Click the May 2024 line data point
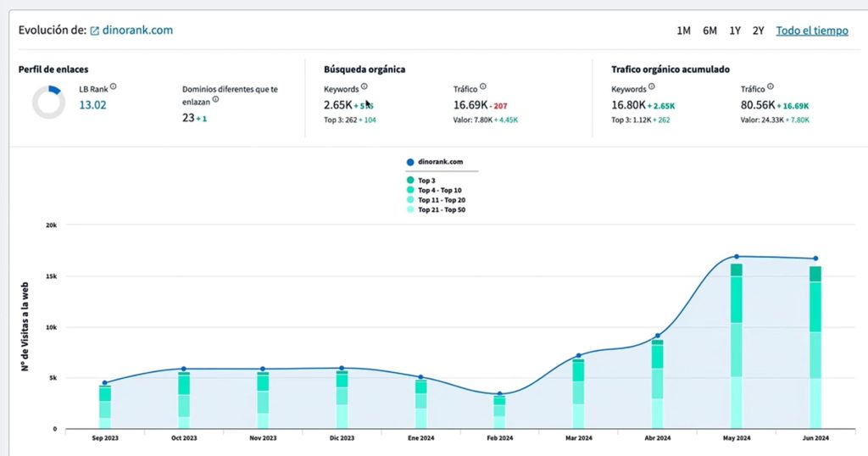 click(x=737, y=256)
